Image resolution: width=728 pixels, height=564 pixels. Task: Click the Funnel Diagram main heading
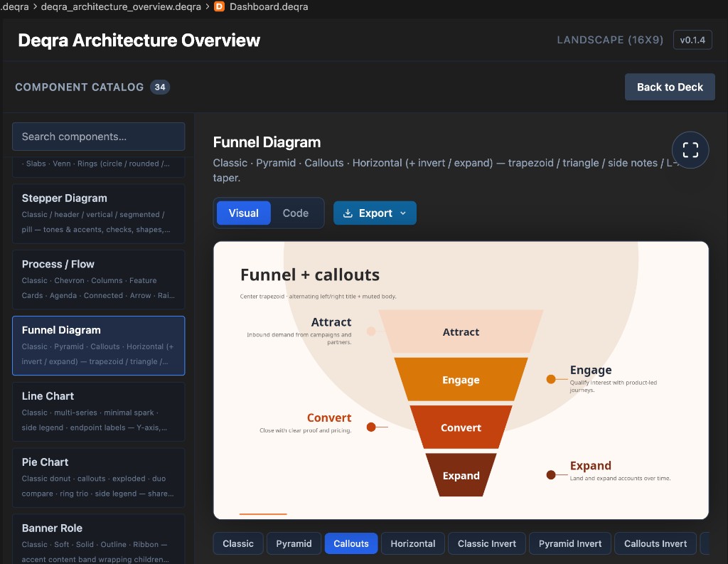(x=267, y=142)
